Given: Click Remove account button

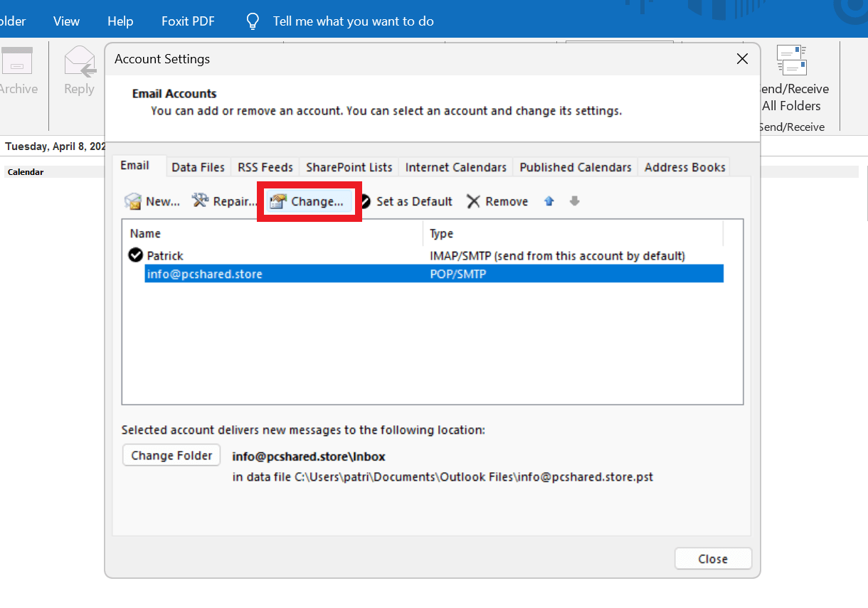Looking at the screenshot, I should tap(497, 201).
